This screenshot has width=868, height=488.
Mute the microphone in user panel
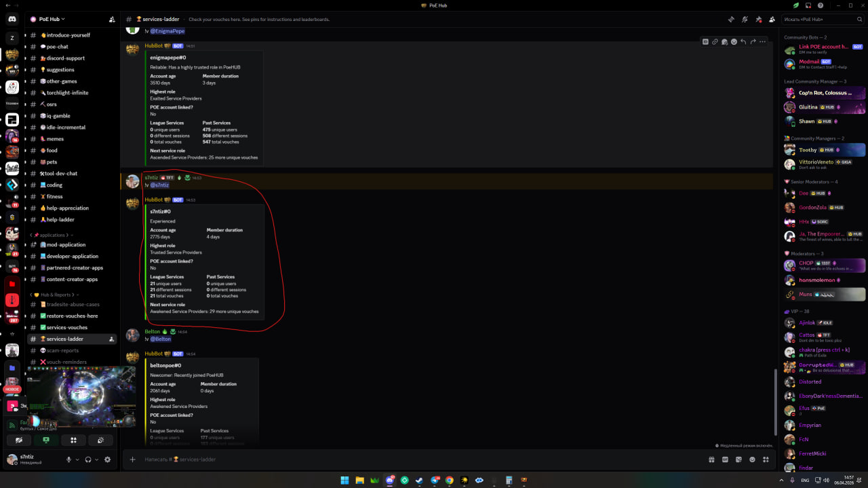pos(68,459)
